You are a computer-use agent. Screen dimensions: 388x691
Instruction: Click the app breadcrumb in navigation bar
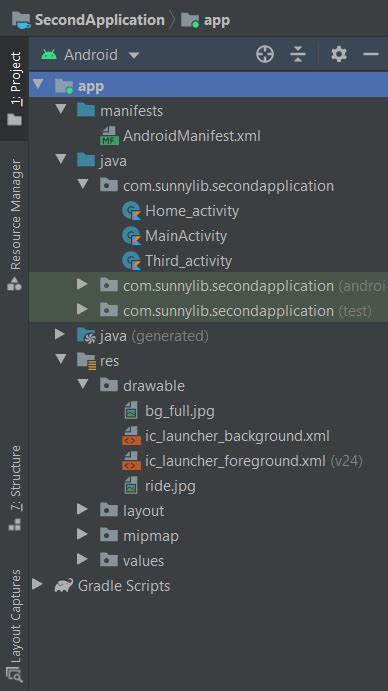[x=216, y=20]
